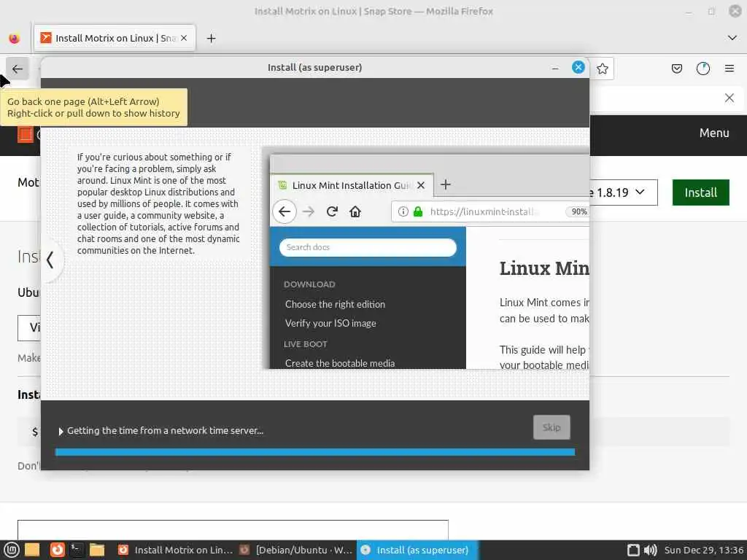Go to previous installer slide
This screenshot has width=747, height=560.
50,260
